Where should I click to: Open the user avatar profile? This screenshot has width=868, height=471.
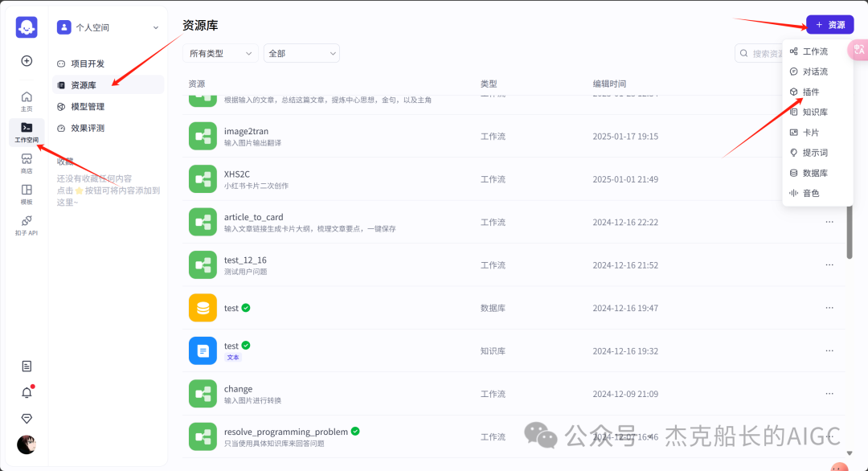click(27, 444)
